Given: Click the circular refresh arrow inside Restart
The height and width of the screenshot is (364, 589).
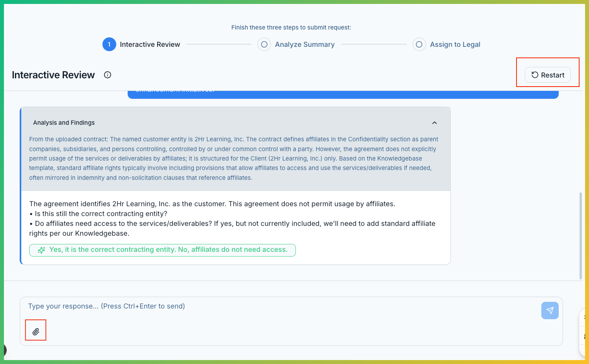Looking at the screenshot, I should [x=535, y=75].
